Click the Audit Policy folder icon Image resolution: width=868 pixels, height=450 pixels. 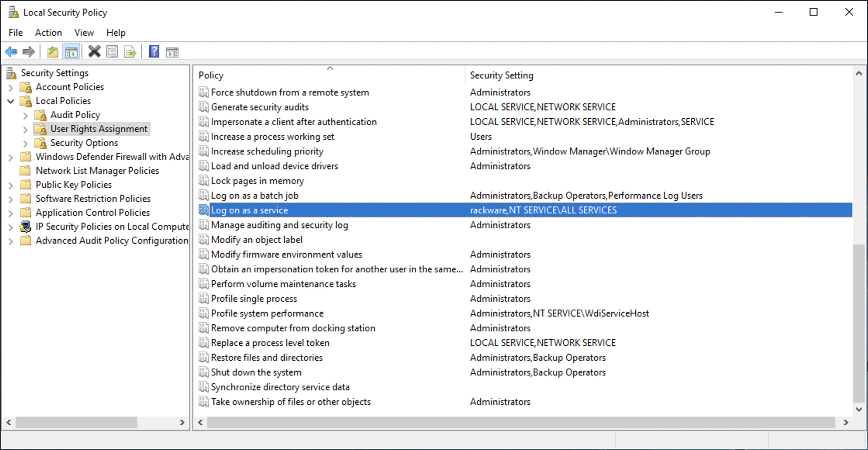pyautogui.click(x=40, y=115)
